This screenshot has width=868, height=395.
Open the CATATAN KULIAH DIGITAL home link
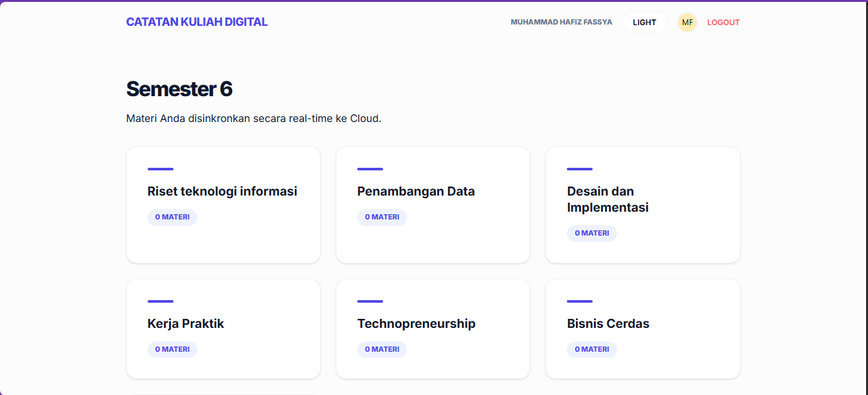(x=197, y=21)
